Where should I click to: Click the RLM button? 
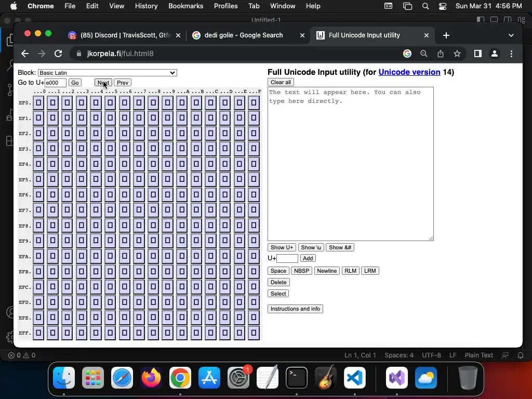point(351,271)
